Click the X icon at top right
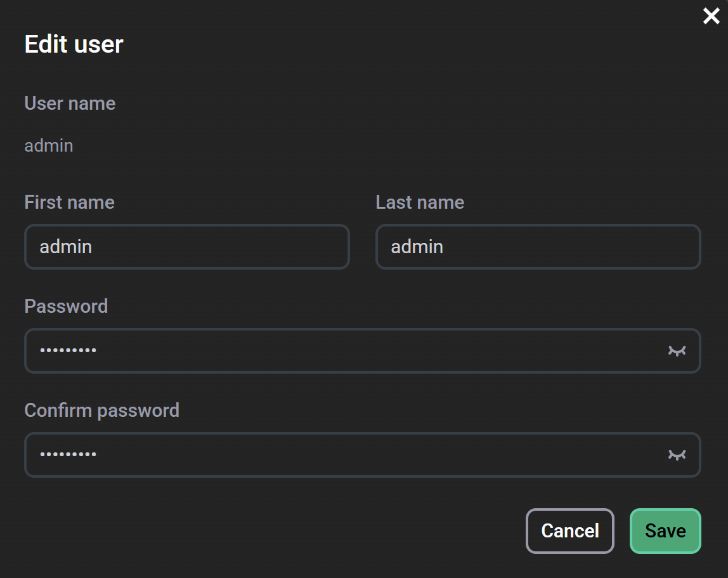728x578 pixels. 711,16
